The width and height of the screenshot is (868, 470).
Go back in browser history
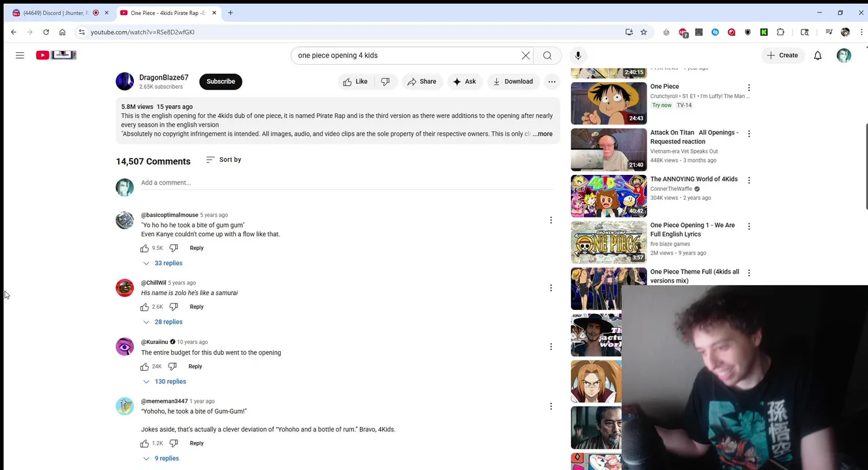coord(14,32)
